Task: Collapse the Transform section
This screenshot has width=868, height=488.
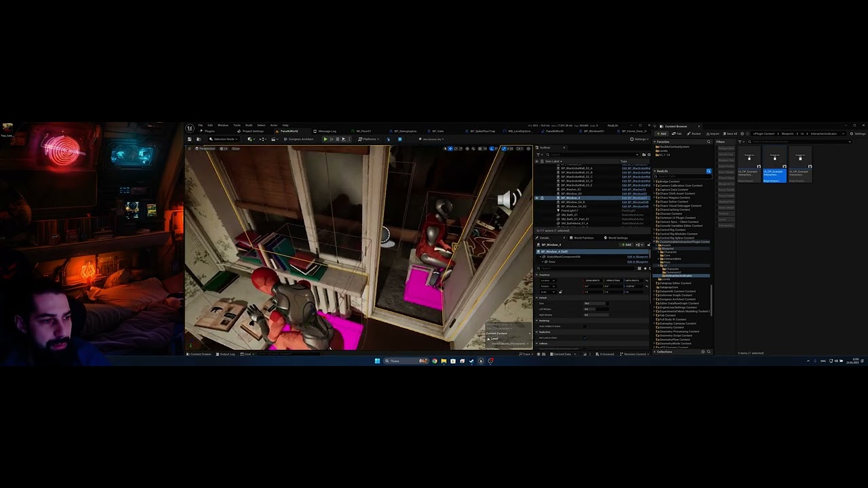Action: coord(536,274)
